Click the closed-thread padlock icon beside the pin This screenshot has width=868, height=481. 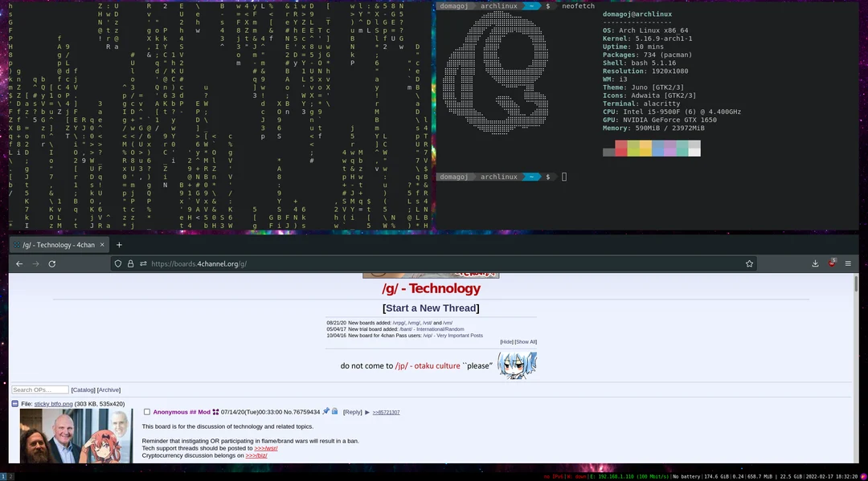(334, 411)
